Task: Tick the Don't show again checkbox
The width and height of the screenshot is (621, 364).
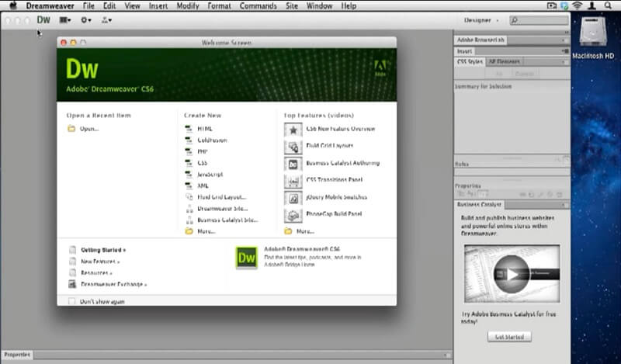Action: pyautogui.click(x=71, y=301)
